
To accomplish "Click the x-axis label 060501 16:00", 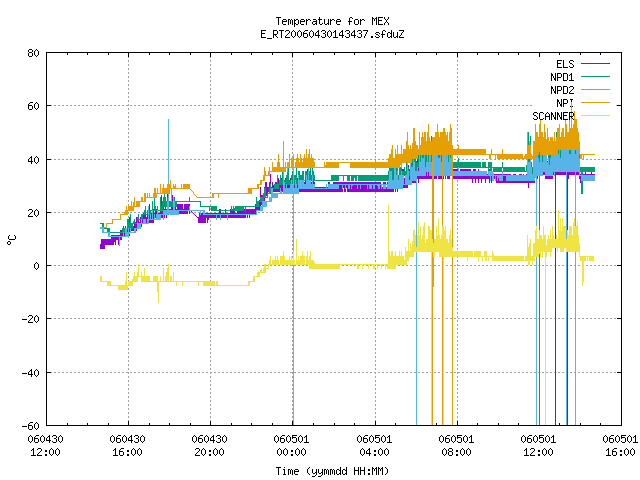I will tap(620, 445).
